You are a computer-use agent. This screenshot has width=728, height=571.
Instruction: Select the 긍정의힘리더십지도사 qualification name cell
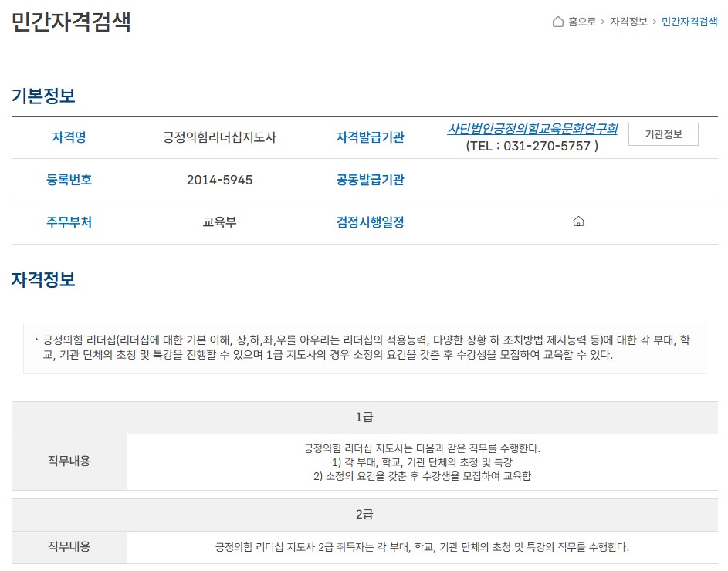click(x=219, y=137)
